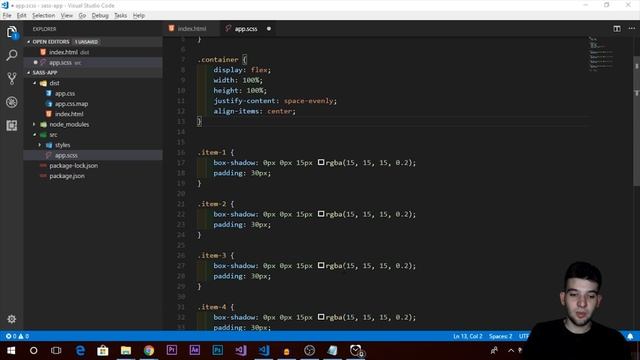Open the File menu

(7, 16)
